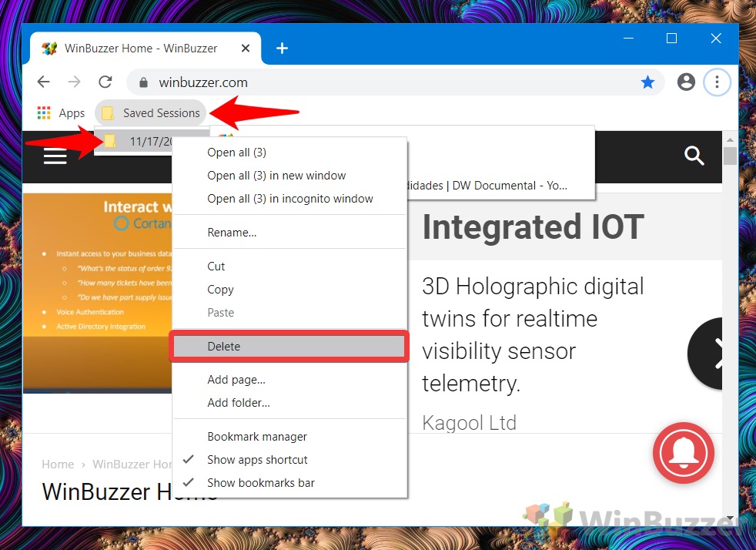Viewport: 756px width, 550px height.
Task: Choose Open all (3) in new window
Action: coord(289,176)
